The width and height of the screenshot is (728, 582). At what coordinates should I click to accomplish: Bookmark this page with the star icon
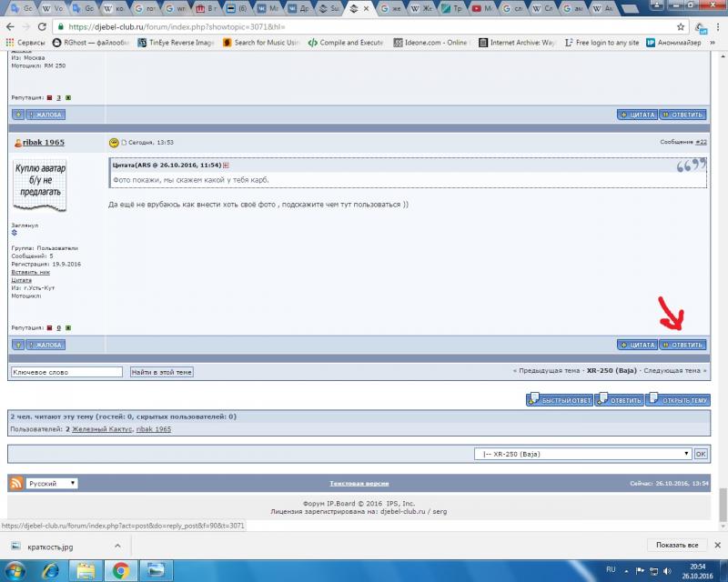680,27
